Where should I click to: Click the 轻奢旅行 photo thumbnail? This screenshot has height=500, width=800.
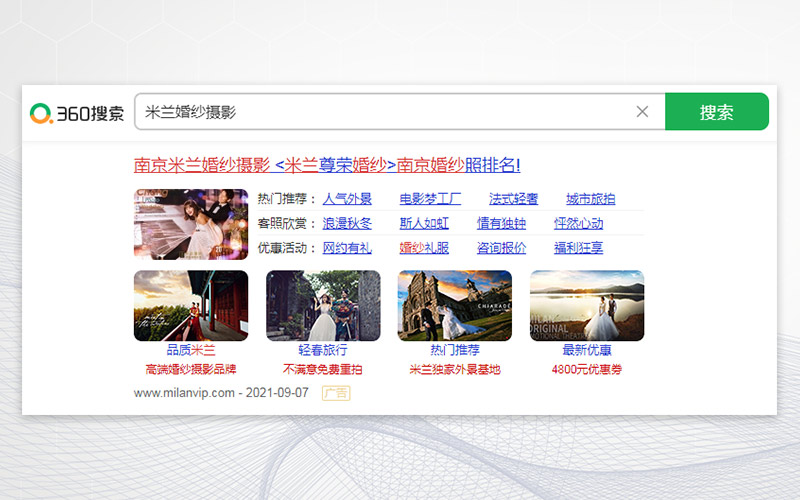tap(323, 306)
